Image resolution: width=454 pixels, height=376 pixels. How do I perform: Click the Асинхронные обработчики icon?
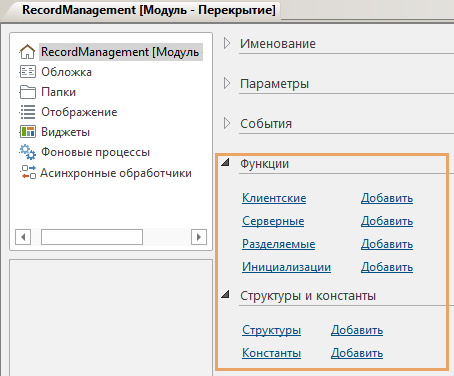[x=28, y=172]
